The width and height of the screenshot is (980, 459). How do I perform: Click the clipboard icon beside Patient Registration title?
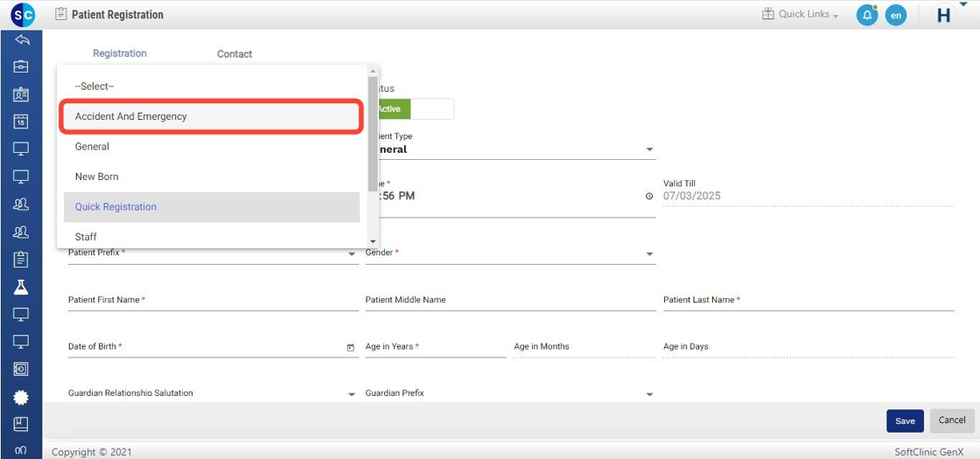click(x=60, y=14)
